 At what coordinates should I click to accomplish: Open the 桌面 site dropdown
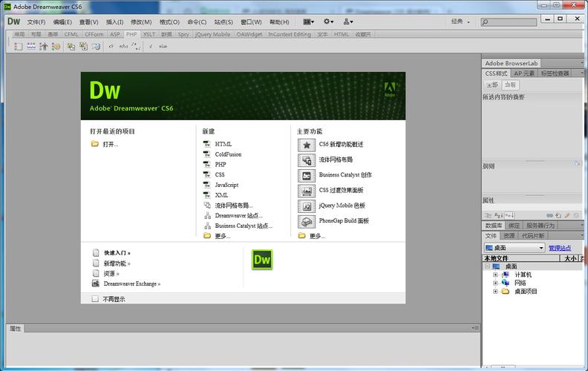514,248
